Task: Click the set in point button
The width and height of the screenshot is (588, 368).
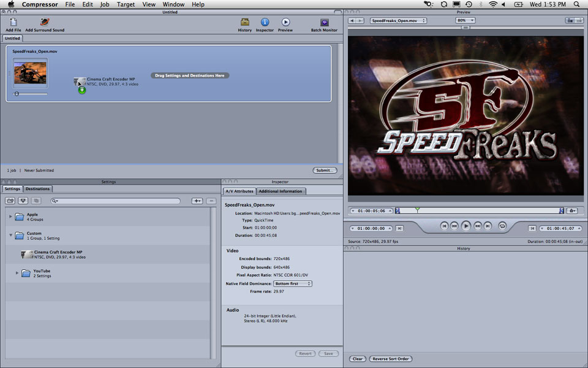Action: (x=399, y=228)
